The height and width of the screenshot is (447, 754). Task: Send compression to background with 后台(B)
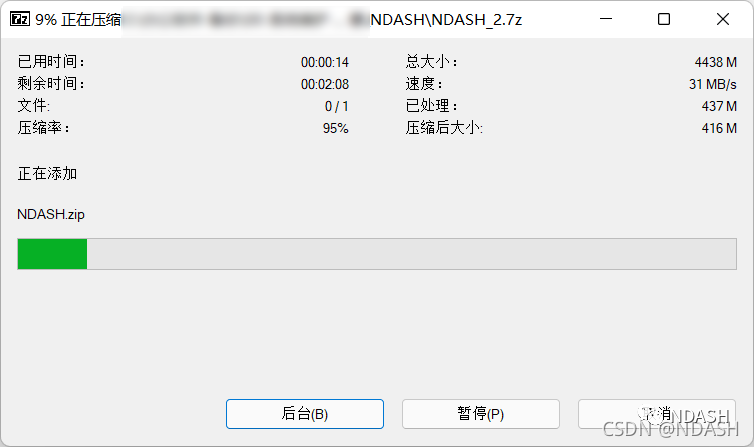click(x=305, y=414)
